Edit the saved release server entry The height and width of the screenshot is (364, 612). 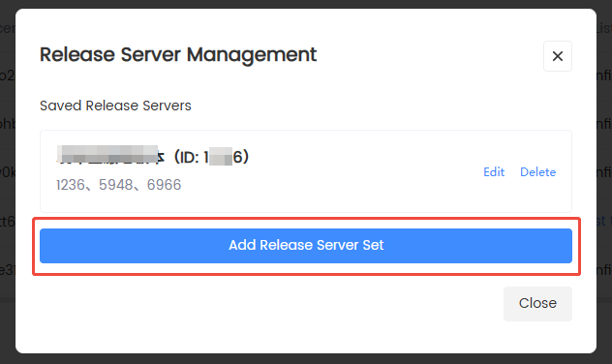[494, 172]
